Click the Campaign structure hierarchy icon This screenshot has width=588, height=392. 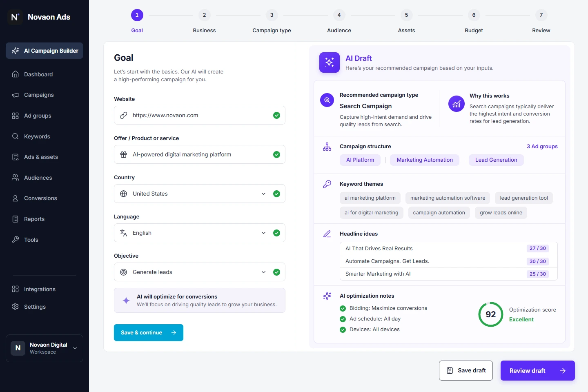coord(327,147)
